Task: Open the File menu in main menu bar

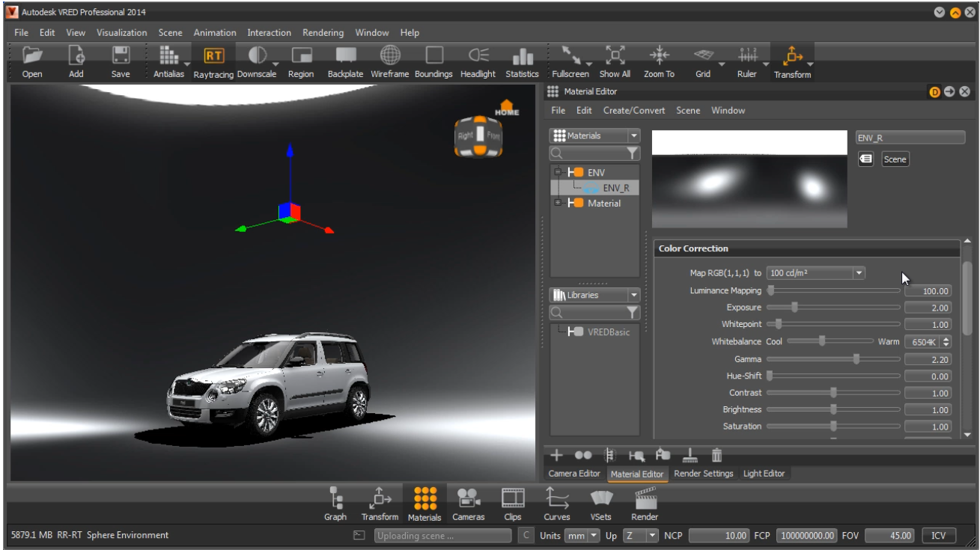Action: (21, 33)
